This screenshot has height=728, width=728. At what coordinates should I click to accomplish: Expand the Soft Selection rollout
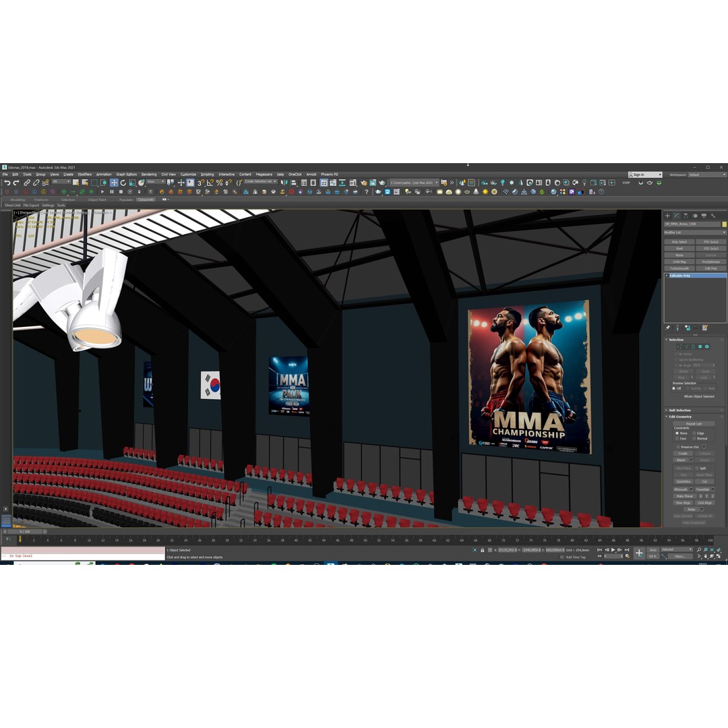tap(679, 411)
